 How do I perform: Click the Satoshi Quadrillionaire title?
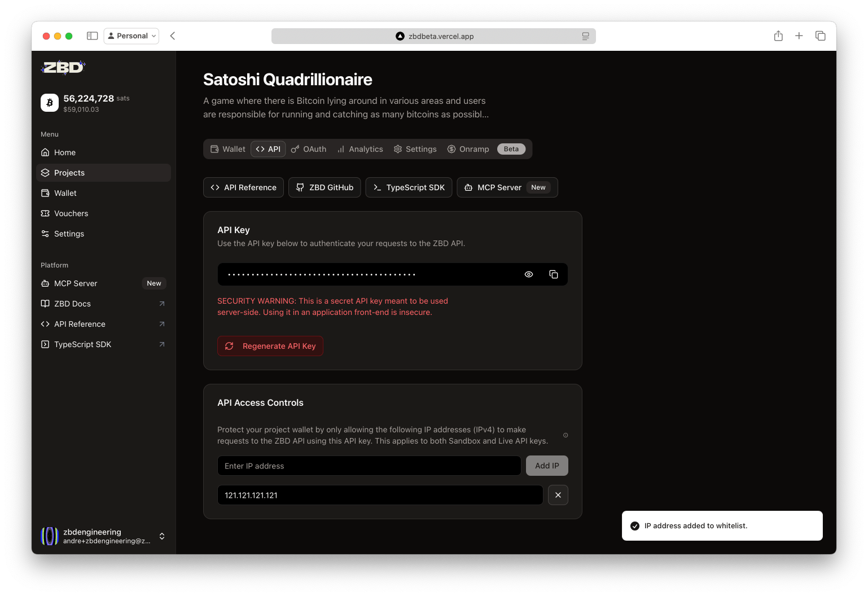click(x=288, y=80)
